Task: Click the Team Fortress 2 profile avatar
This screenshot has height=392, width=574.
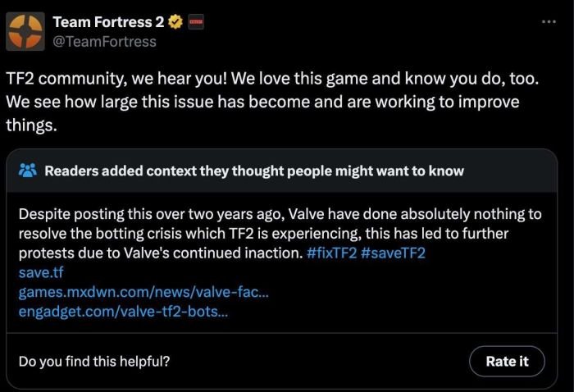Action: pos(26,30)
